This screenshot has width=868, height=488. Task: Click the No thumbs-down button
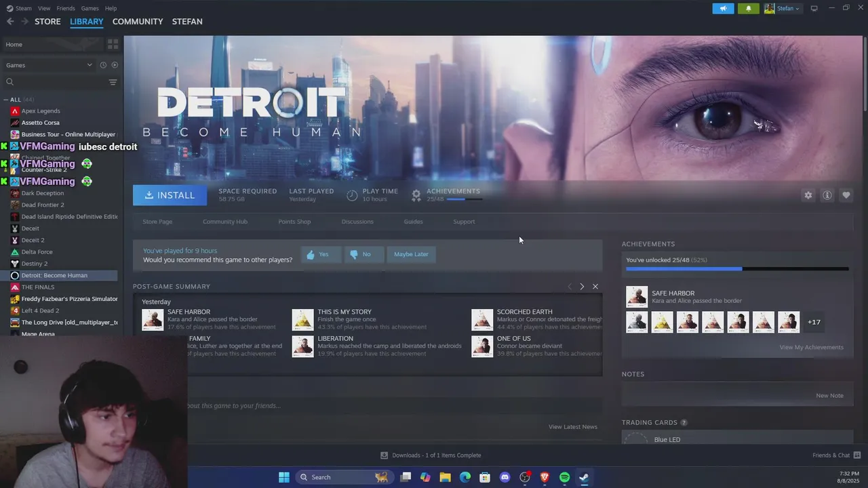point(363,254)
